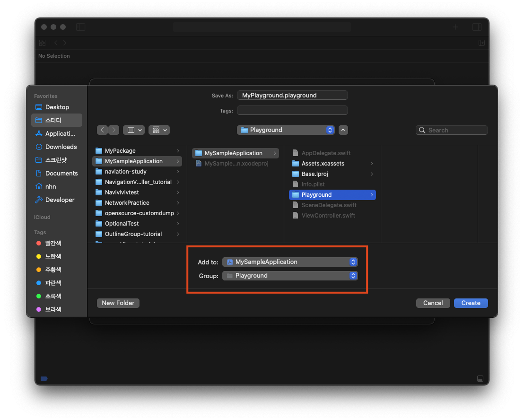Expand chevron next to OptionalTest
Screen dimensions: 524x420
[x=178, y=224]
